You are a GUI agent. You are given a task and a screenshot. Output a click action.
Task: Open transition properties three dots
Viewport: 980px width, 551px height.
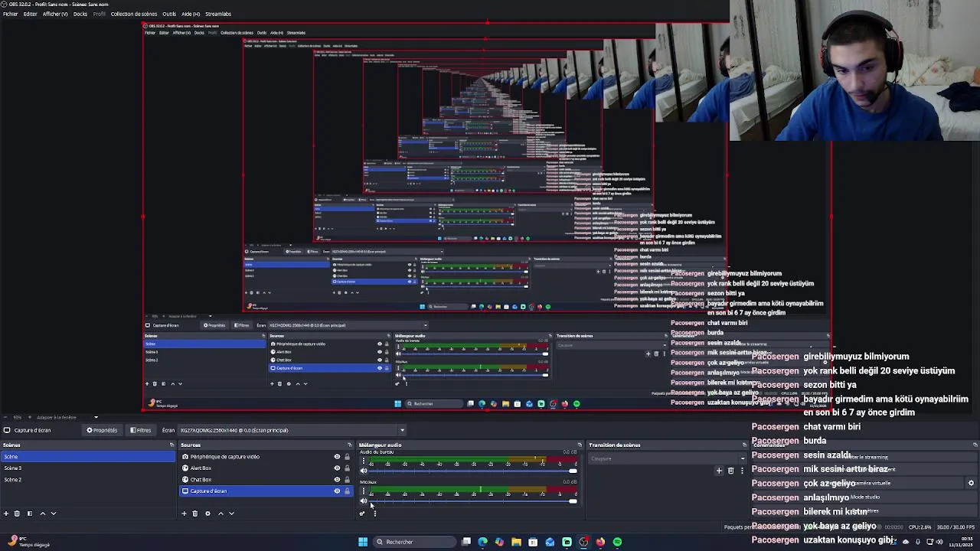pos(742,471)
